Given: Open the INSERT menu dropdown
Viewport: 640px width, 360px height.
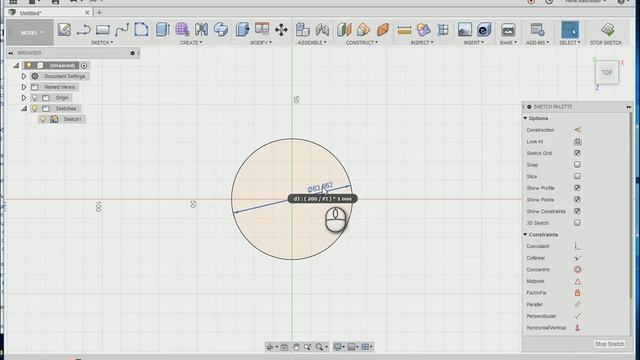Looking at the screenshot, I should coord(473,42).
